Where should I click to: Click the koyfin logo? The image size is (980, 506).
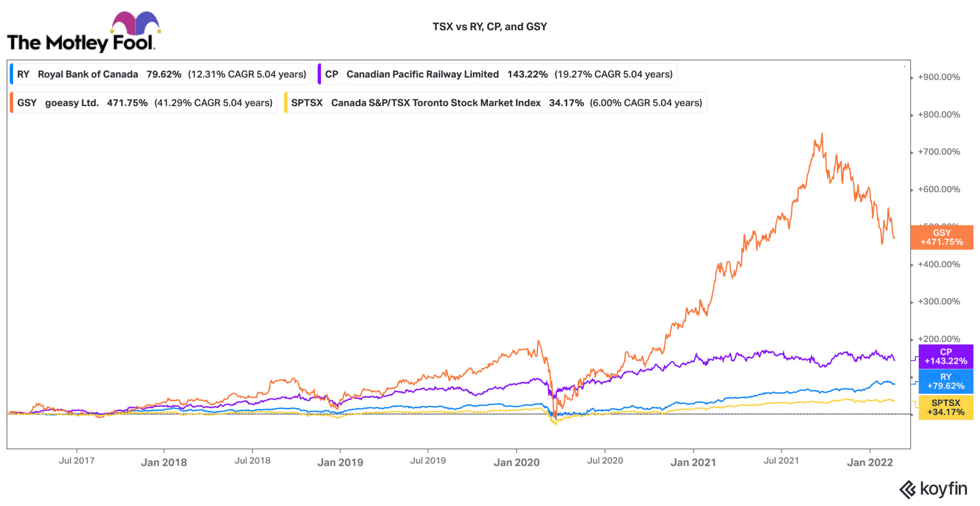click(x=933, y=489)
